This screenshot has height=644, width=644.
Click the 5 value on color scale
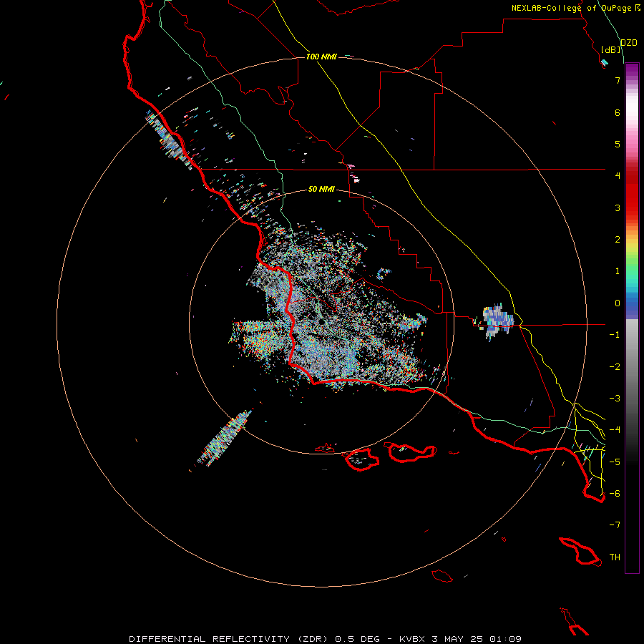618,144
